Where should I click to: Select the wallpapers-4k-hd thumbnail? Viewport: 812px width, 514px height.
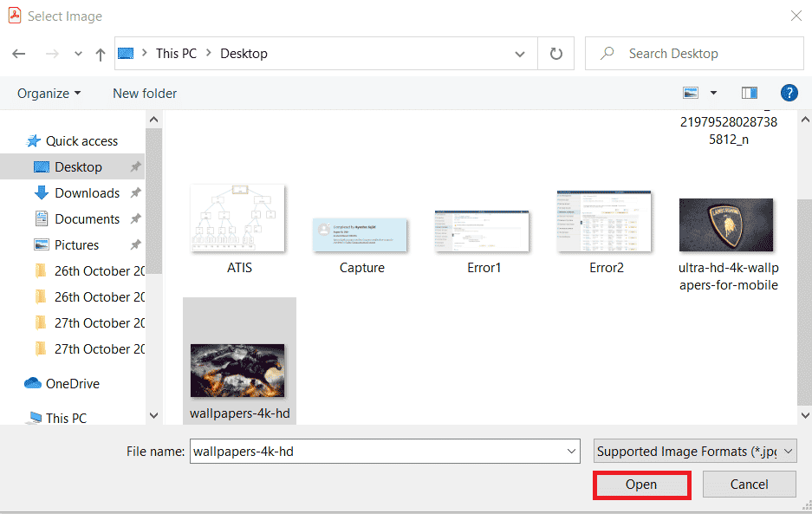237,370
